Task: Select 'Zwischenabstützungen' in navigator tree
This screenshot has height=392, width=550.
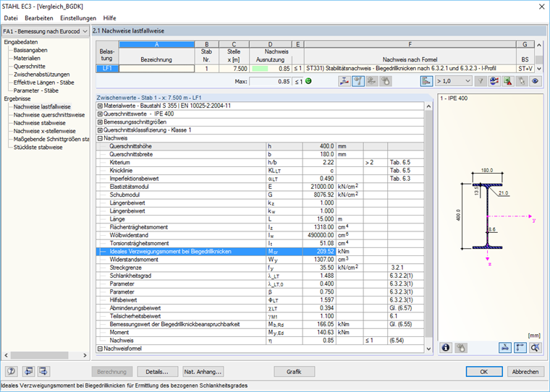Action: tap(42, 74)
